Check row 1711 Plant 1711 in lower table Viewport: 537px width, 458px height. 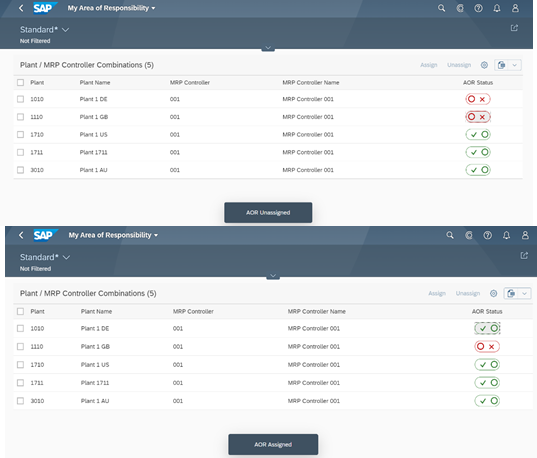coord(21,383)
